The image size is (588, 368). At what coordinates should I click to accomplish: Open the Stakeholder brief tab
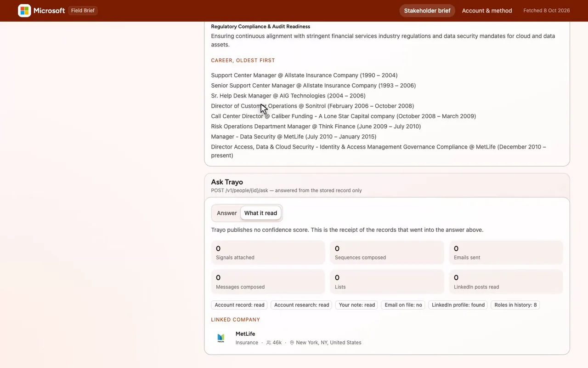click(x=427, y=11)
